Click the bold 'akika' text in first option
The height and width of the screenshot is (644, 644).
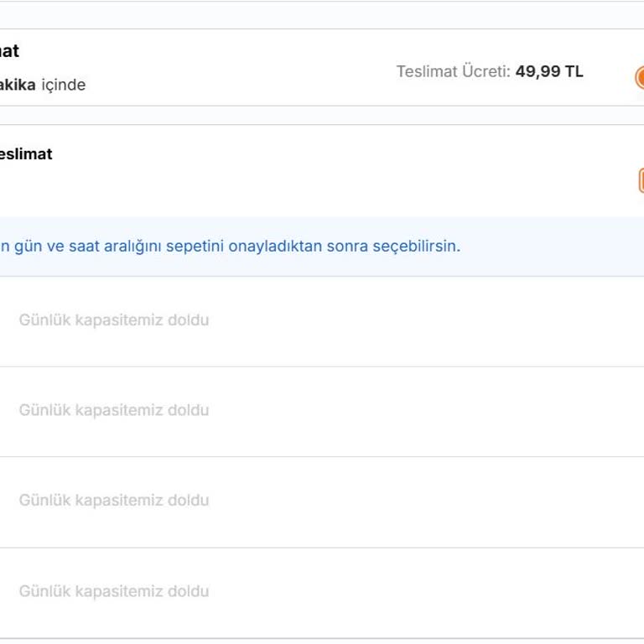point(17,85)
